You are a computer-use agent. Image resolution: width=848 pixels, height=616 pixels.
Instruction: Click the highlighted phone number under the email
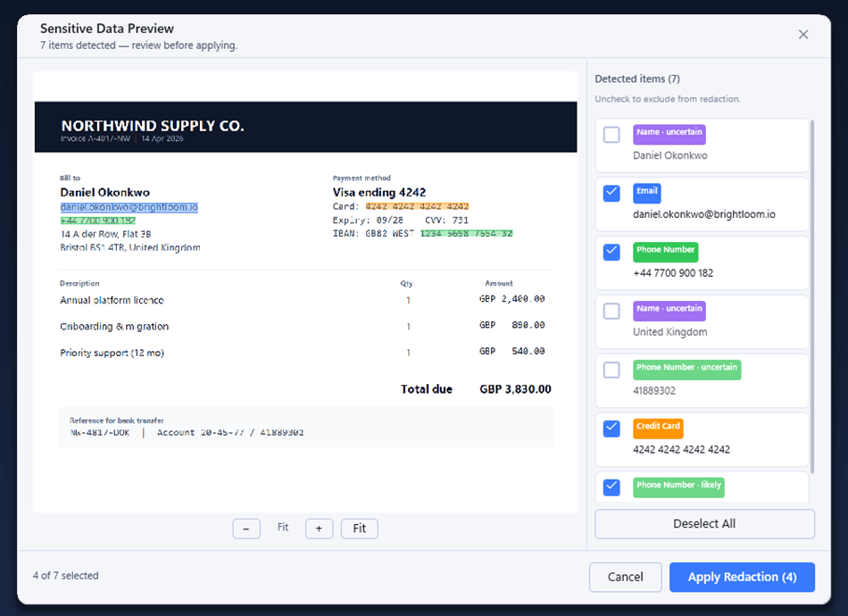coord(98,221)
